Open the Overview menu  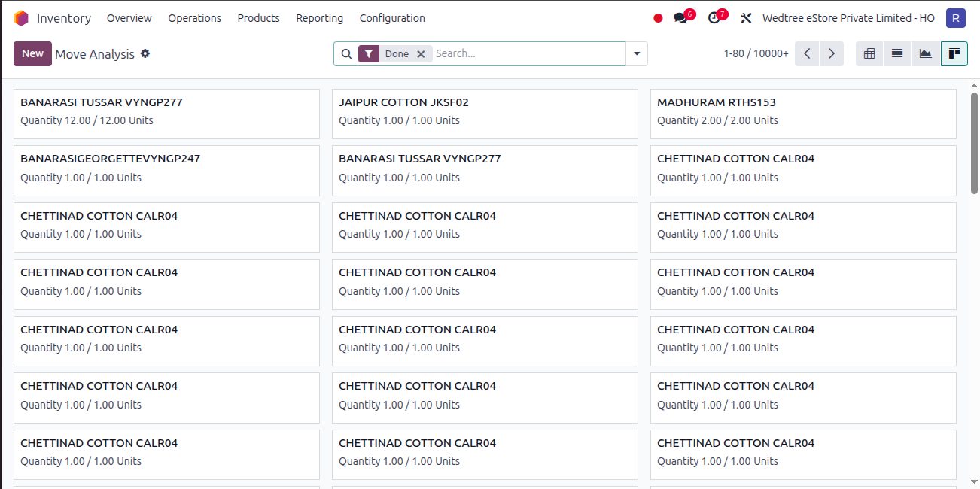pos(129,18)
